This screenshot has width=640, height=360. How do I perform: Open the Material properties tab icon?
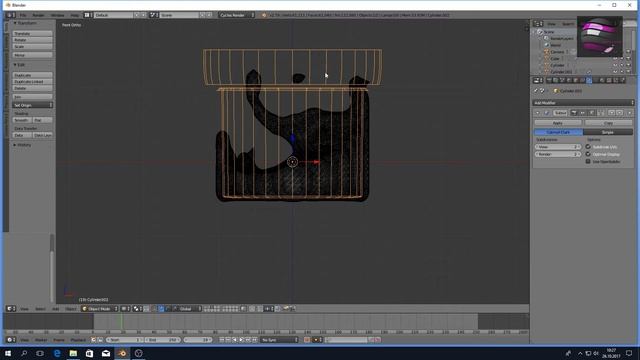[602, 80]
